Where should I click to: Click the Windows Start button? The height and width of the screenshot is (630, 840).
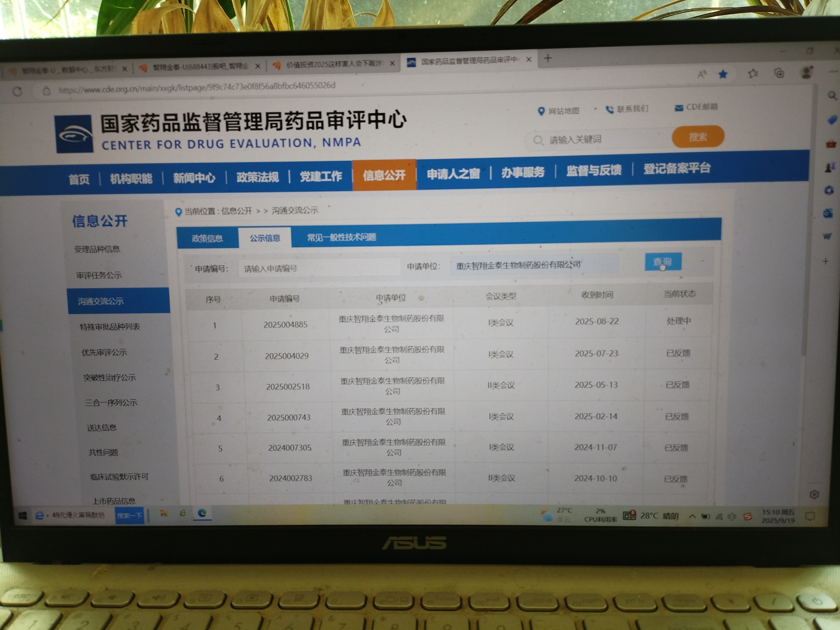pos(23,516)
